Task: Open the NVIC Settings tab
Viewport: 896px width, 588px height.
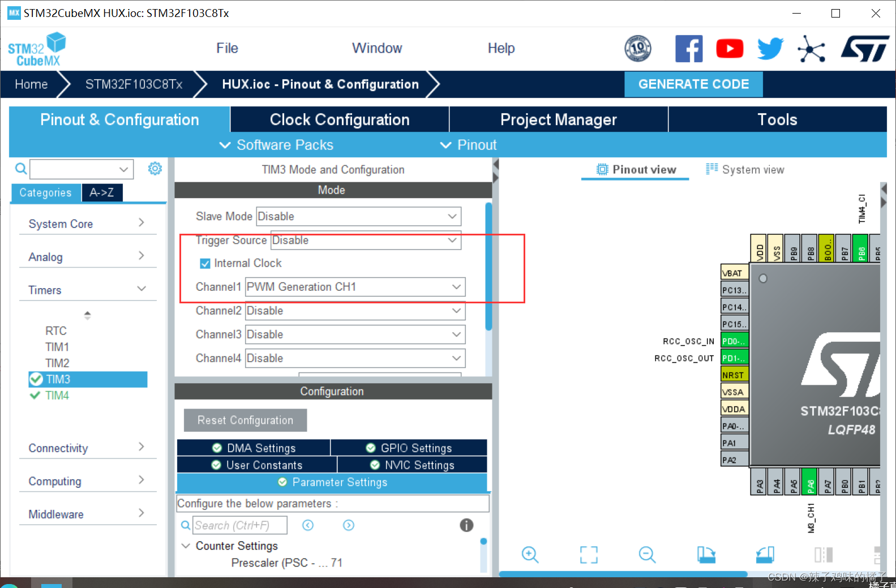Action: point(413,465)
